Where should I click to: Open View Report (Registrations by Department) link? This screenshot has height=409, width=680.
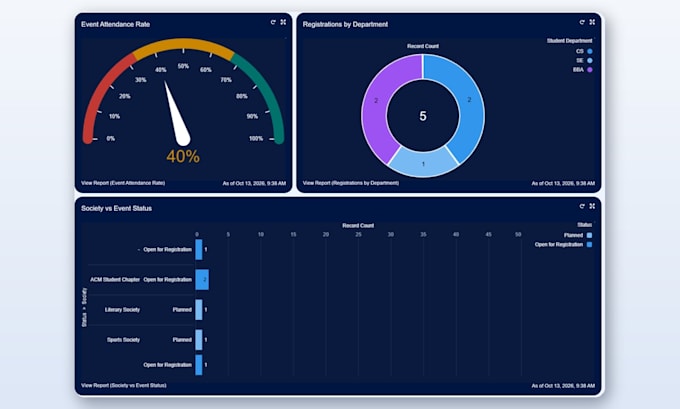351,183
